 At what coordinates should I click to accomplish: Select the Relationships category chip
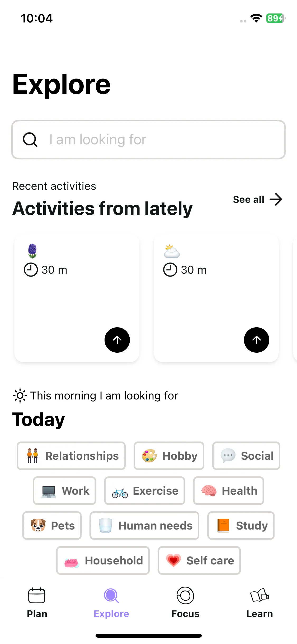click(x=71, y=456)
